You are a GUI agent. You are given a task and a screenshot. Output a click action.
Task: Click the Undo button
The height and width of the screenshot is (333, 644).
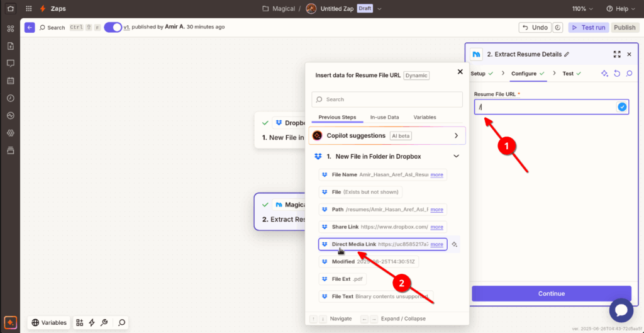point(535,28)
